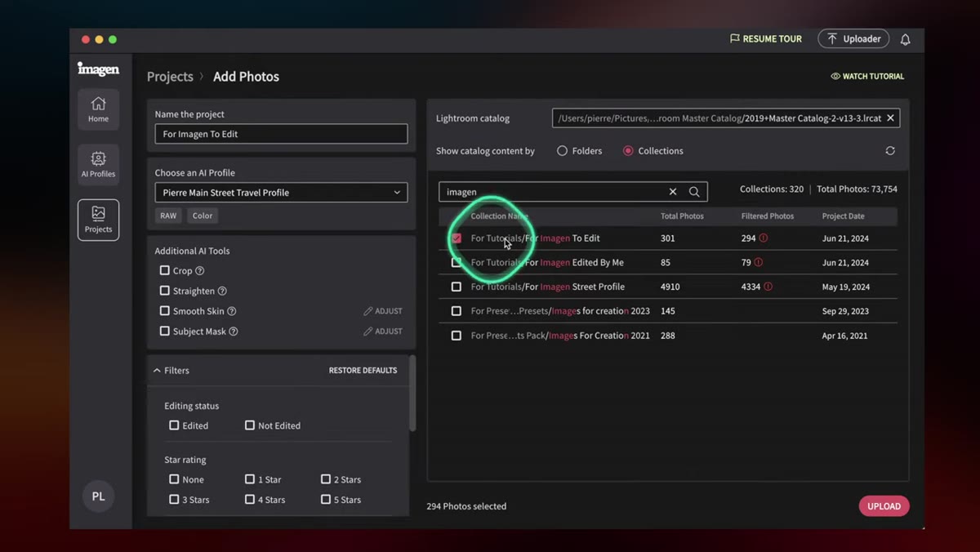The width and height of the screenshot is (980, 552).
Task: Refresh the catalog content list
Action: [x=890, y=151]
